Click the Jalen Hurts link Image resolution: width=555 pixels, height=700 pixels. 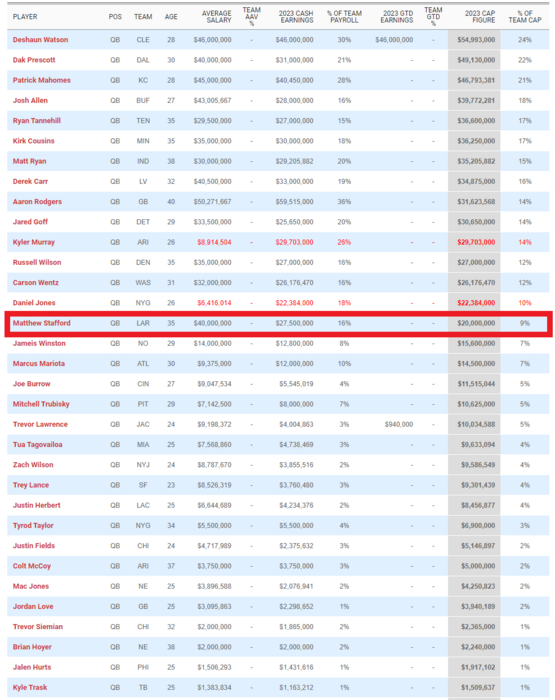tap(32, 667)
